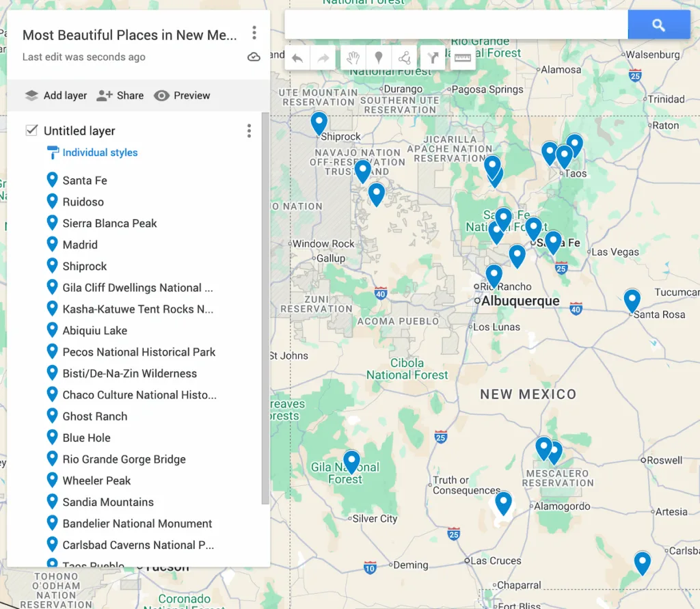Open the map options three-dot menu
The height and width of the screenshot is (609, 700).
(x=254, y=33)
